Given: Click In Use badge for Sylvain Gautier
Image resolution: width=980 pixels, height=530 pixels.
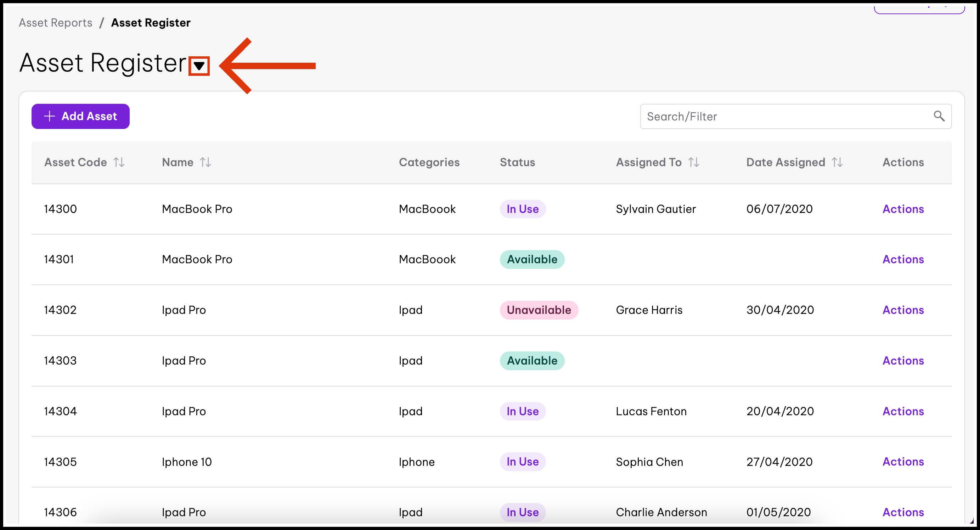Looking at the screenshot, I should point(522,209).
